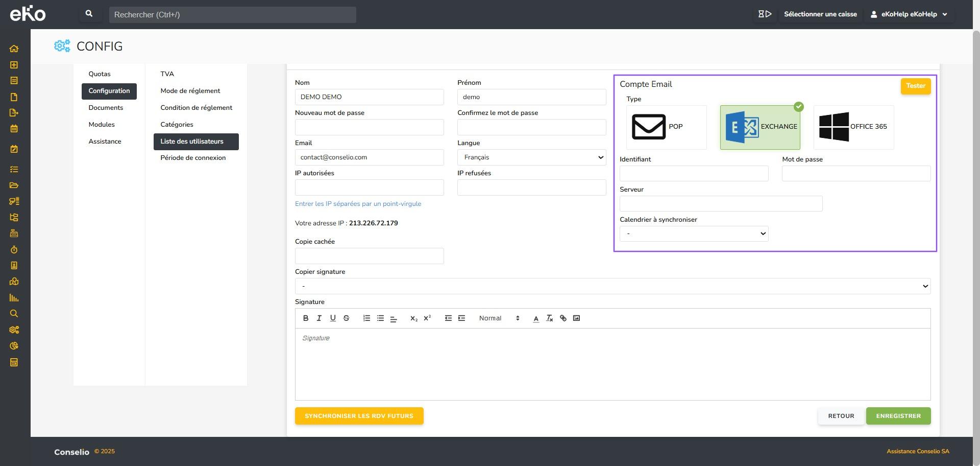Screen dimensions: 980x466
Task: Click the Tester button
Action: pos(916,86)
